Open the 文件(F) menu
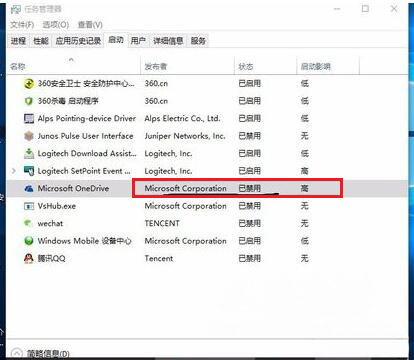The image size is (414, 360). point(22,25)
